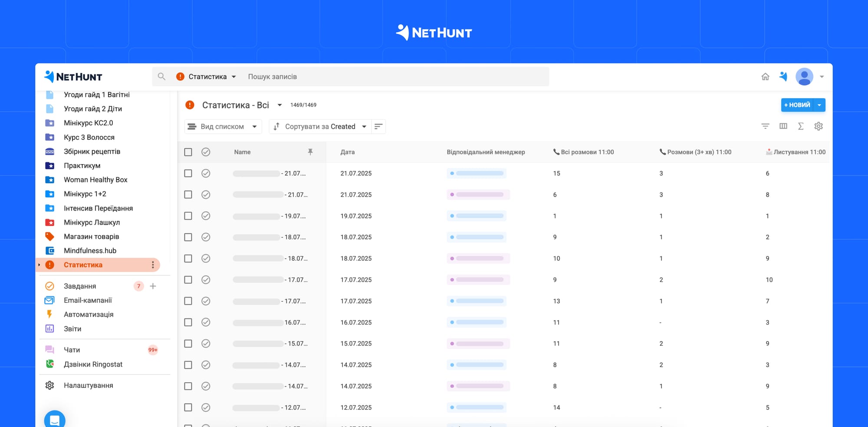Click circle checkmark in 16.07.2025 row
Image resolution: width=868 pixels, height=427 pixels.
[206, 322]
